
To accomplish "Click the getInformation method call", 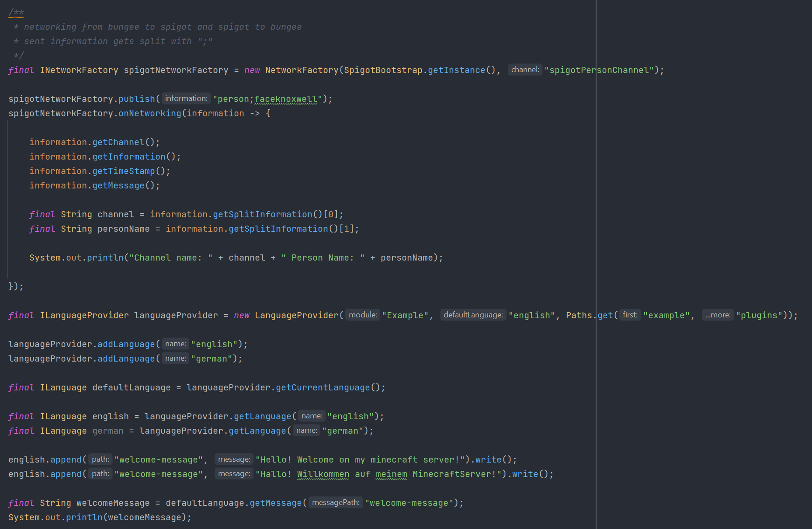I will click(x=129, y=157).
